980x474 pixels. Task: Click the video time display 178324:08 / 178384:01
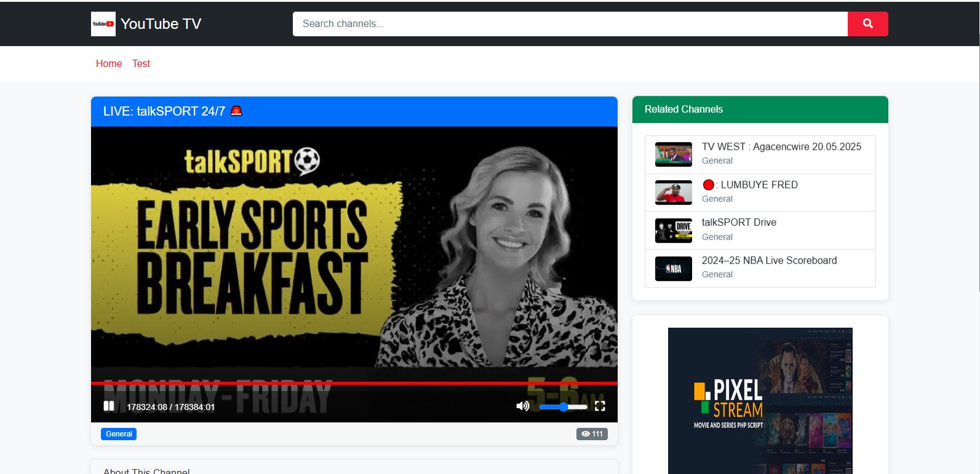(x=170, y=407)
